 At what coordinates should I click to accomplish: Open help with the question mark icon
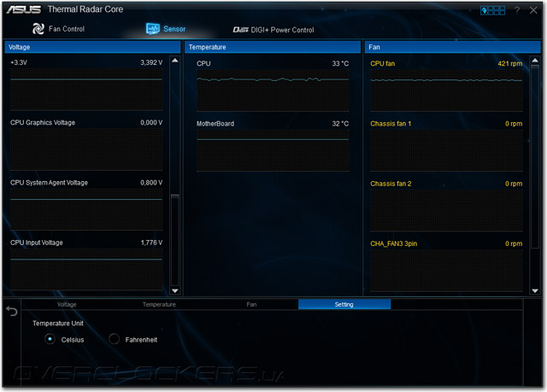point(517,10)
